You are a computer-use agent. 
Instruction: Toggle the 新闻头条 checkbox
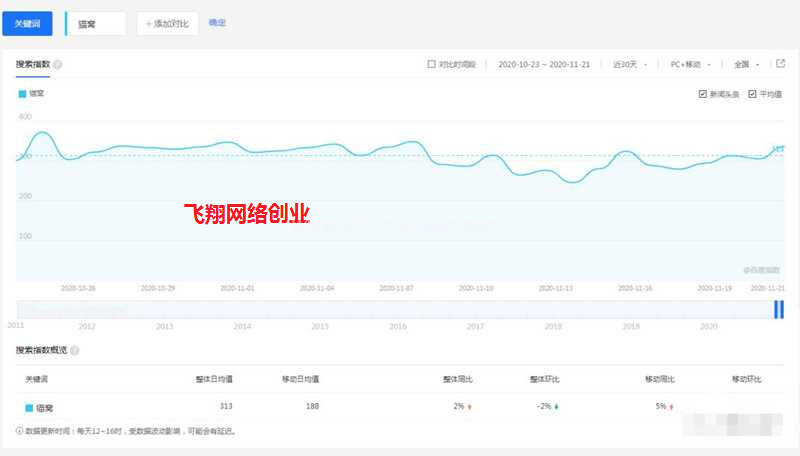point(703,94)
